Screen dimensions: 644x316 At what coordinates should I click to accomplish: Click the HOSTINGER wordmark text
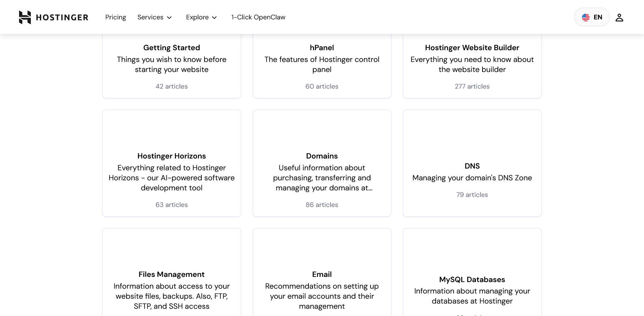62,18
